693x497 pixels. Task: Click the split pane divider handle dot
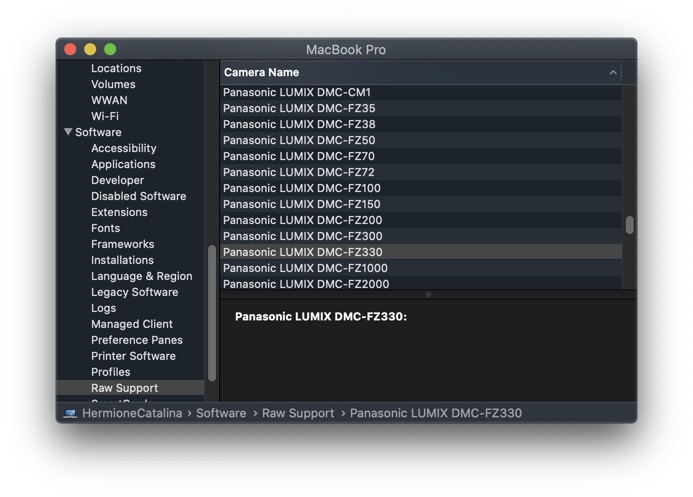click(x=428, y=294)
